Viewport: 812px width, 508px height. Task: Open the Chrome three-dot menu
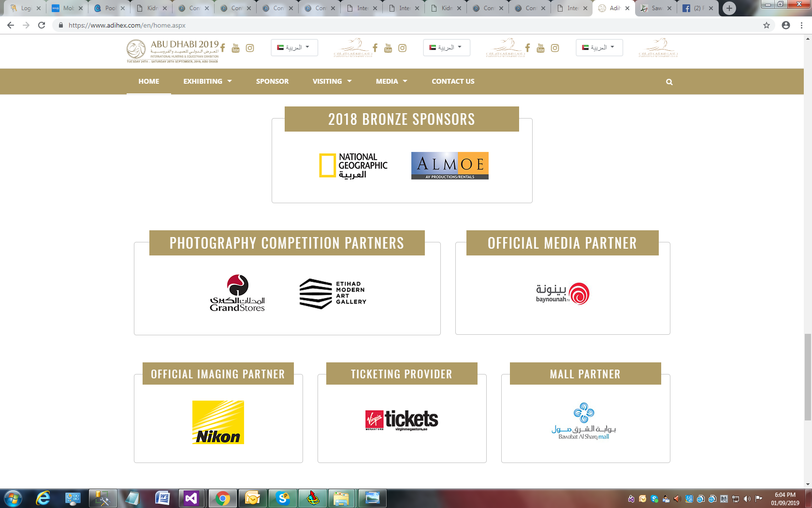[x=801, y=25]
